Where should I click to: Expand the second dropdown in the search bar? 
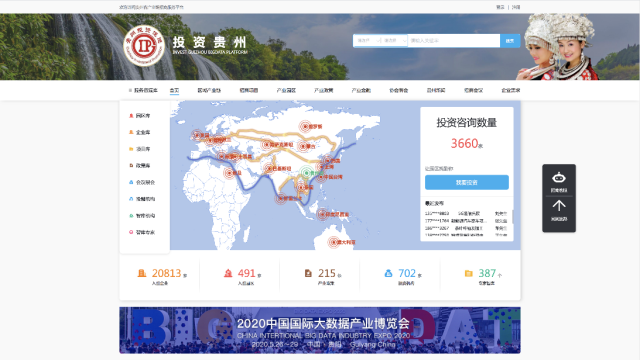(x=394, y=40)
